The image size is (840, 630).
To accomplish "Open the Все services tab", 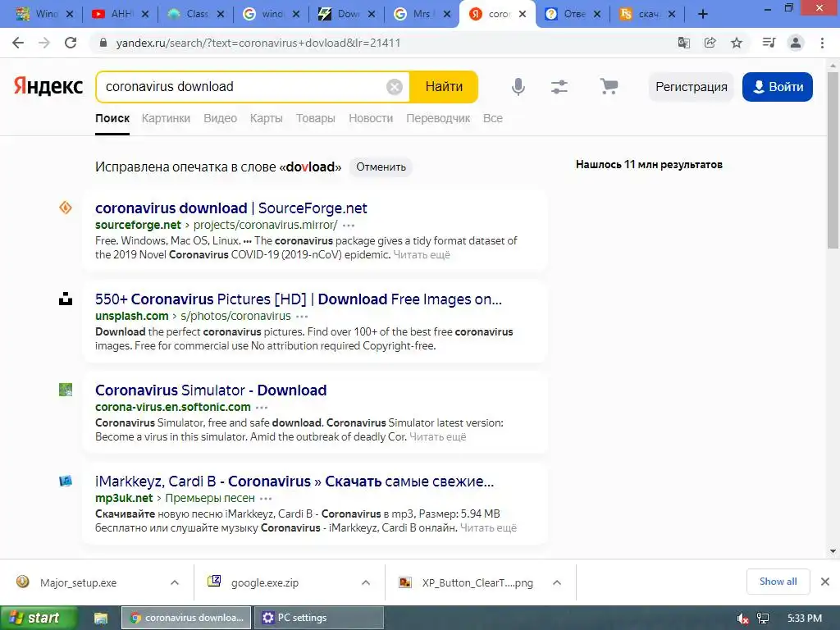I will click(493, 118).
